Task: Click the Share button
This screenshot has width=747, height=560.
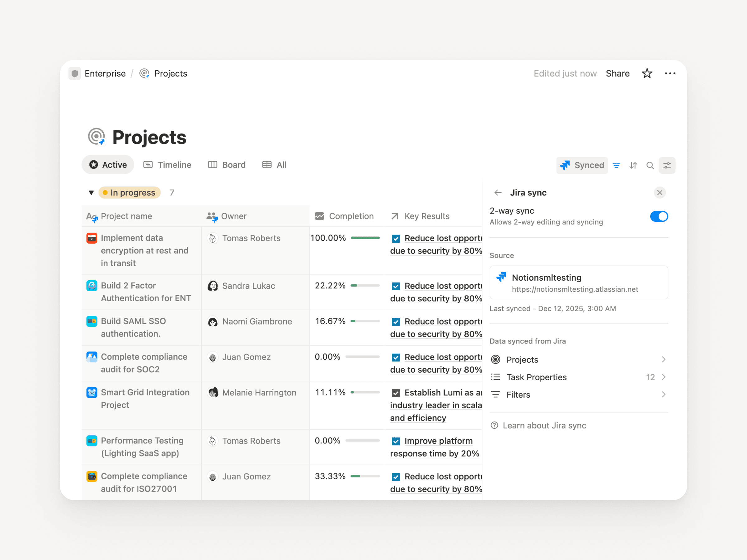Action: (x=618, y=73)
